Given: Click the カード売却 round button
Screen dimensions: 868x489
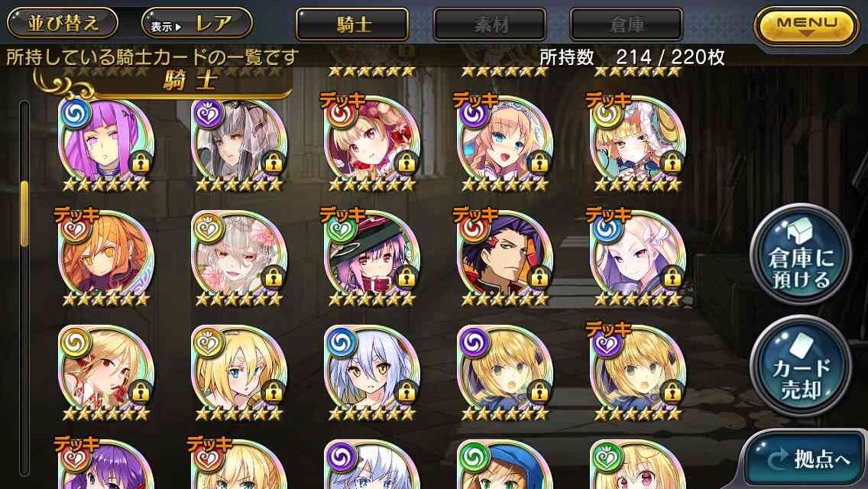Looking at the screenshot, I should click(801, 365).
